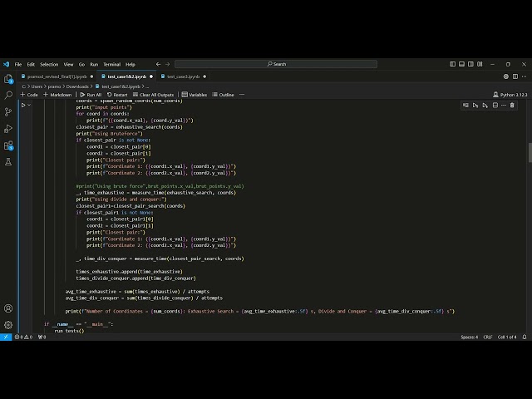Switch to test_case1&2.ipynb tab

(127, 76)
